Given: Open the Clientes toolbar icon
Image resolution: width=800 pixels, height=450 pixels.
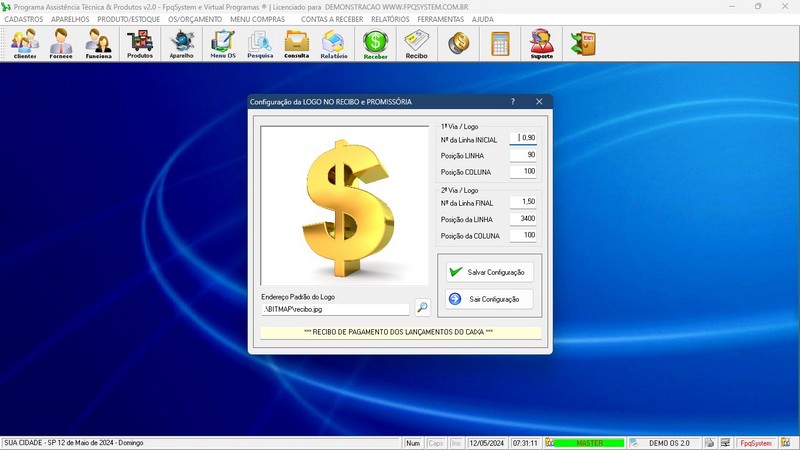Looking at the screenshot, I should 25,44.
